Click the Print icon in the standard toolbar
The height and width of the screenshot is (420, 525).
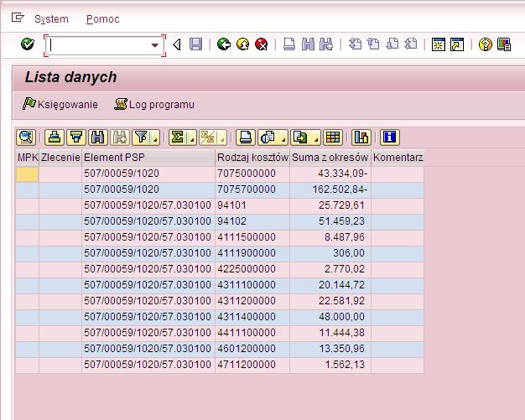click(289, 44)
